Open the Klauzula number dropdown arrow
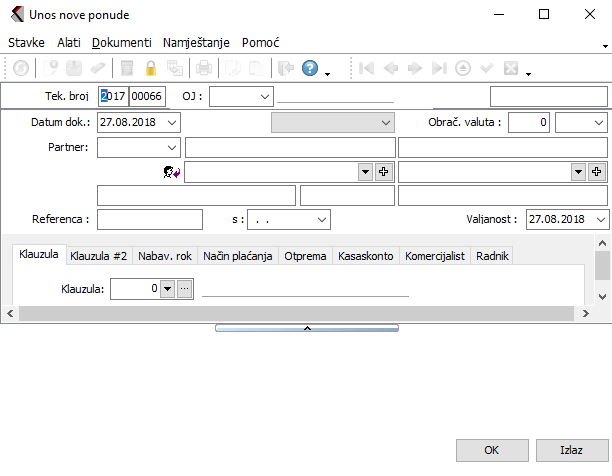 pos(167,289)
